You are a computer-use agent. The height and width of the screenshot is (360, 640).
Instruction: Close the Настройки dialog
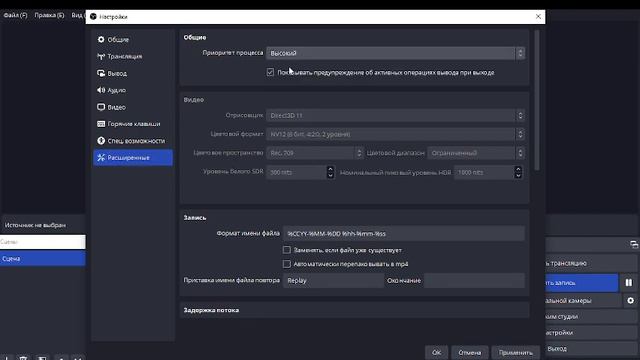(538, 16)
